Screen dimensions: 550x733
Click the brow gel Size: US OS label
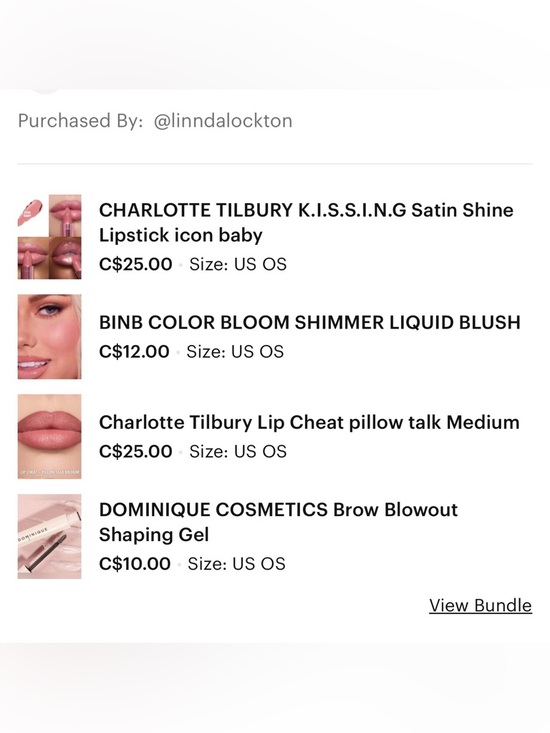tap(236, 564)
